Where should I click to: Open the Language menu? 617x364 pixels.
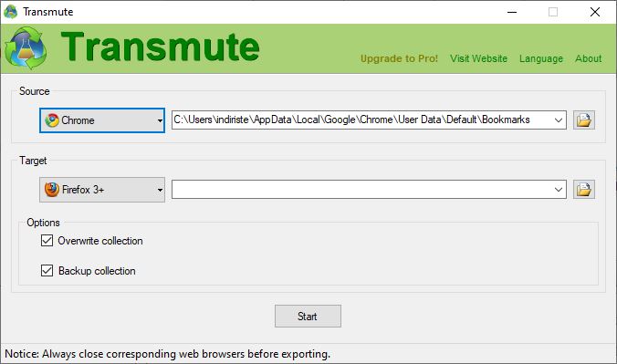click(541, 58)
